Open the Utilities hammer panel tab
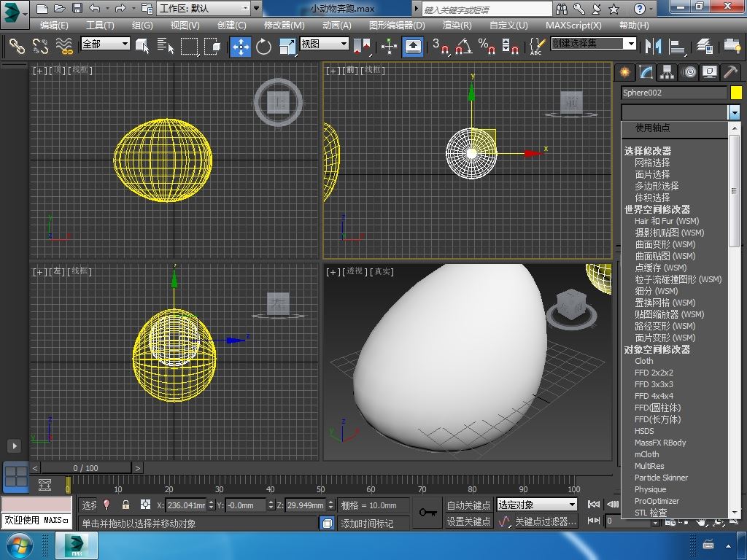Viewport: 747px width, 560px height. [x=730, y=72]
